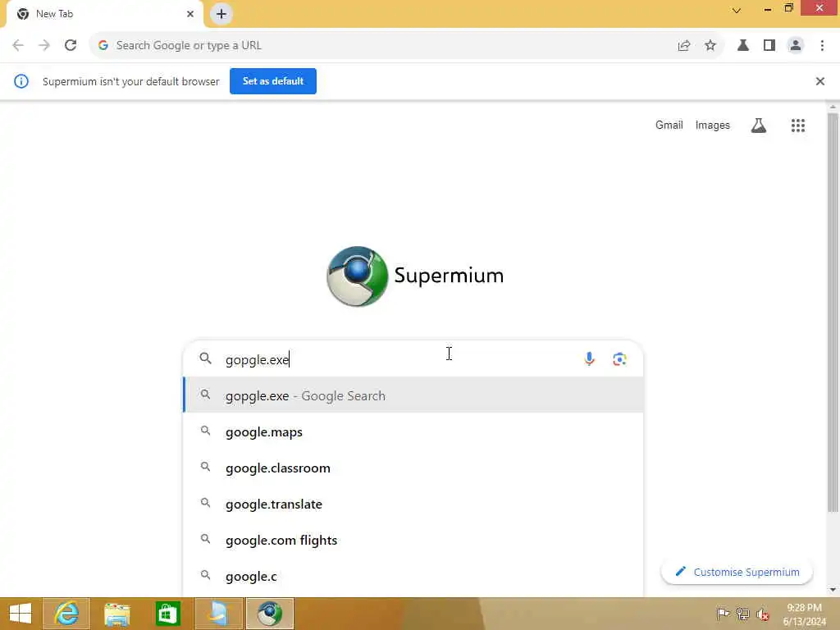Click the muted volume tray icon
The width and height of the screenshot is (840, 630).
click(x=762, y=614)
